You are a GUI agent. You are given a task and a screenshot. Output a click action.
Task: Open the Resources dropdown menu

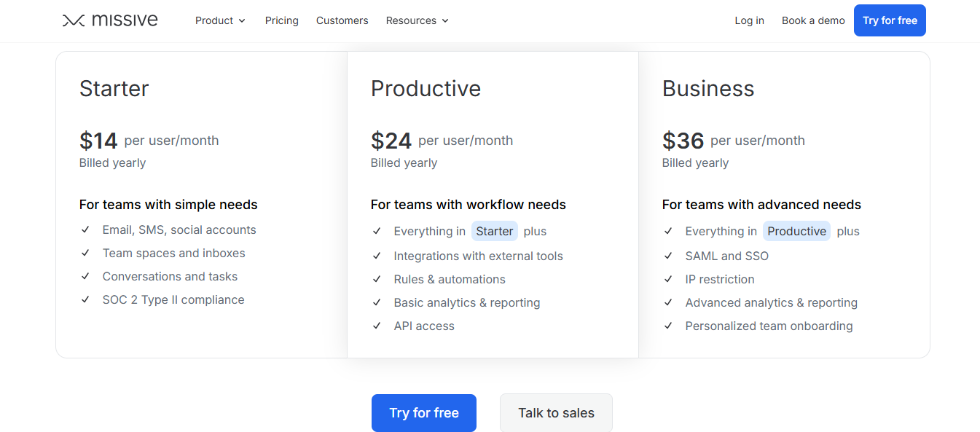click(412, 20)
